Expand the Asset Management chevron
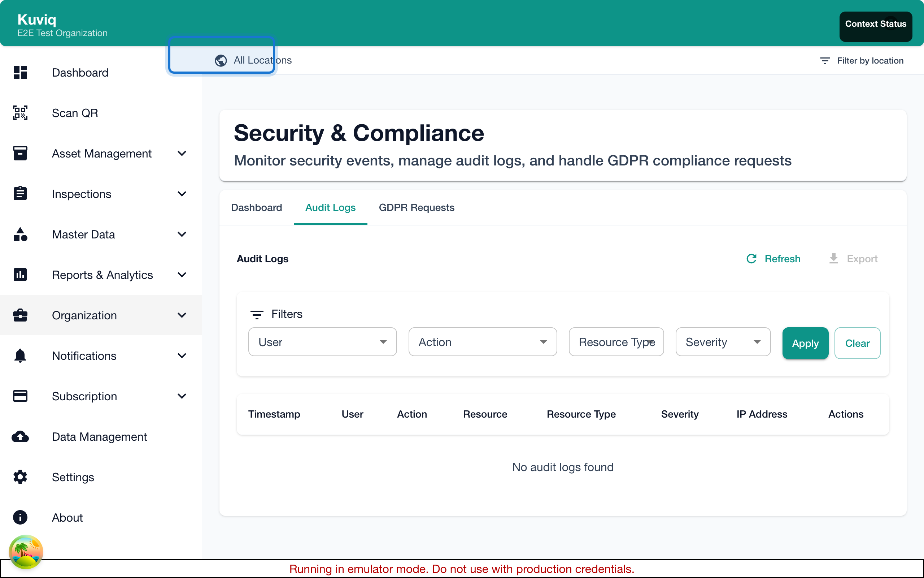Image resolution: width=924 pixels, height=578 pixels. [x=182, y=153]
